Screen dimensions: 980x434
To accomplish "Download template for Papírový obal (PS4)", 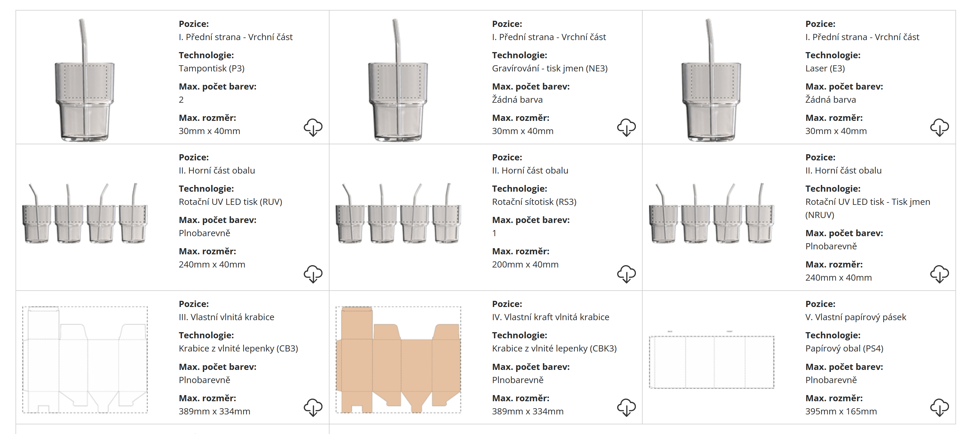I will [939, 407].
